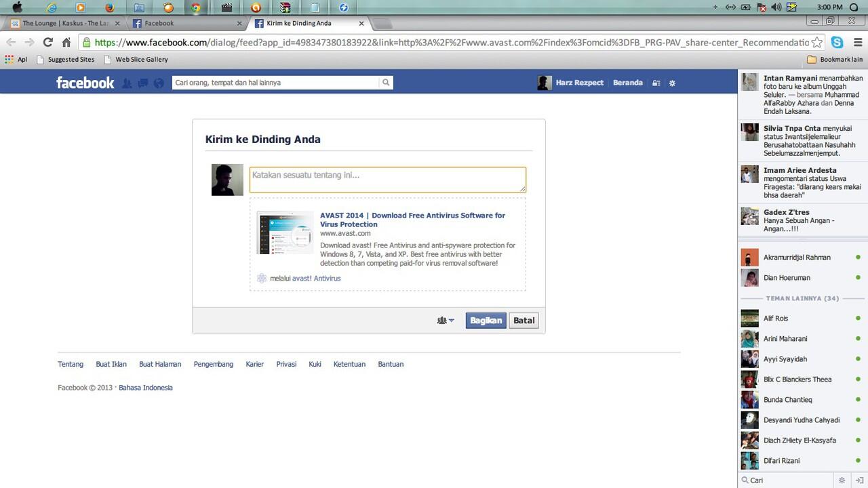The image size is (868, 488).
Task: Open Suggested Sites bookmark
Action: pyautogui.click(x=66, y=60)
